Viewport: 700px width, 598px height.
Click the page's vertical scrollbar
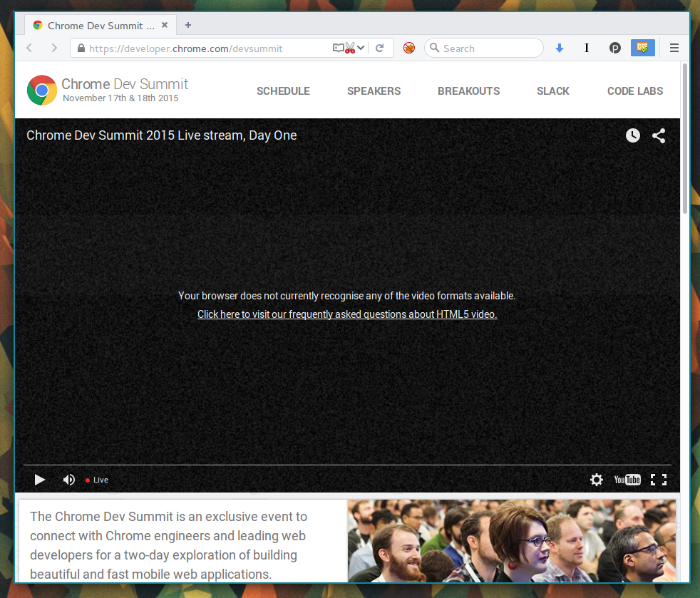coord(685,138)
